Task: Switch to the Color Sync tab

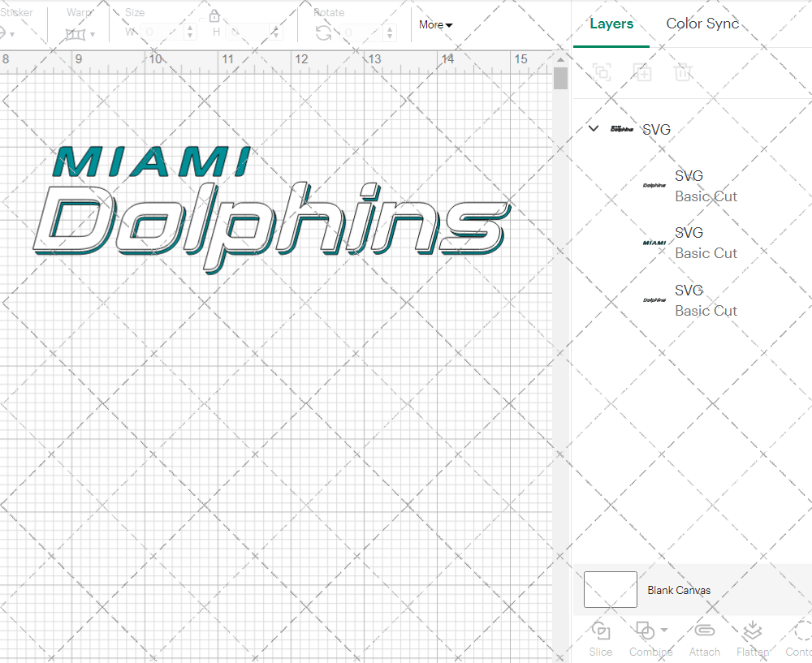Action: (x=702, y=24)
